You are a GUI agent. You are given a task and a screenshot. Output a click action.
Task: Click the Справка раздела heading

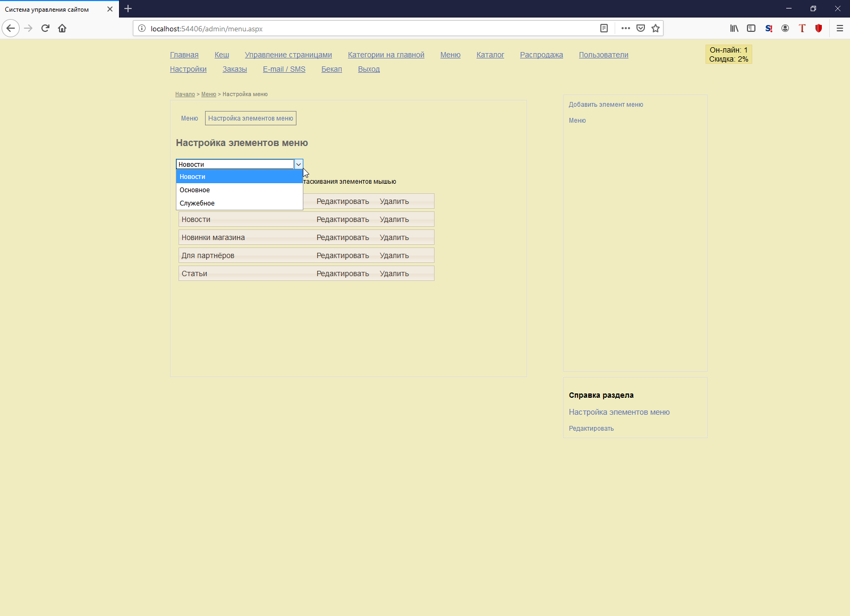(x=601, y=395)
